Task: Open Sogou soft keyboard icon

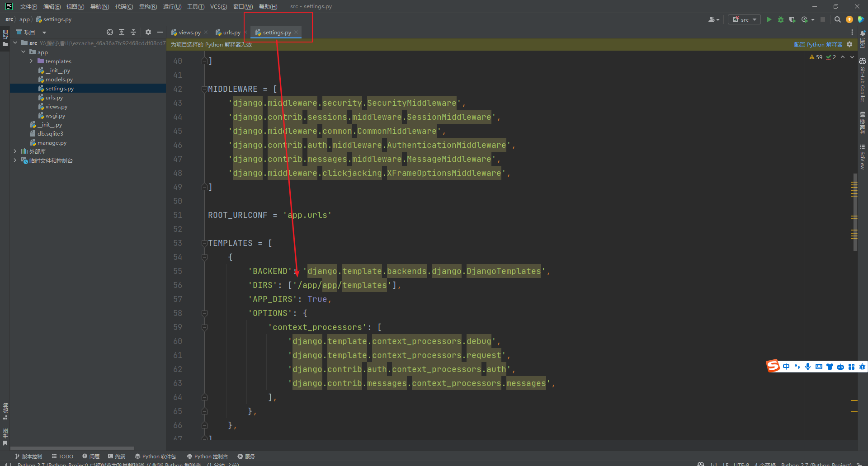Action: click(819, 367)
